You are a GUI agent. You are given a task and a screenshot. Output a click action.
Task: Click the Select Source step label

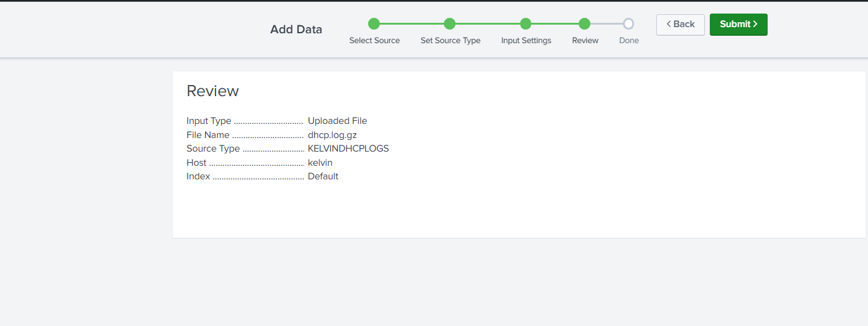pyautogui.click(x=374, y=41)
